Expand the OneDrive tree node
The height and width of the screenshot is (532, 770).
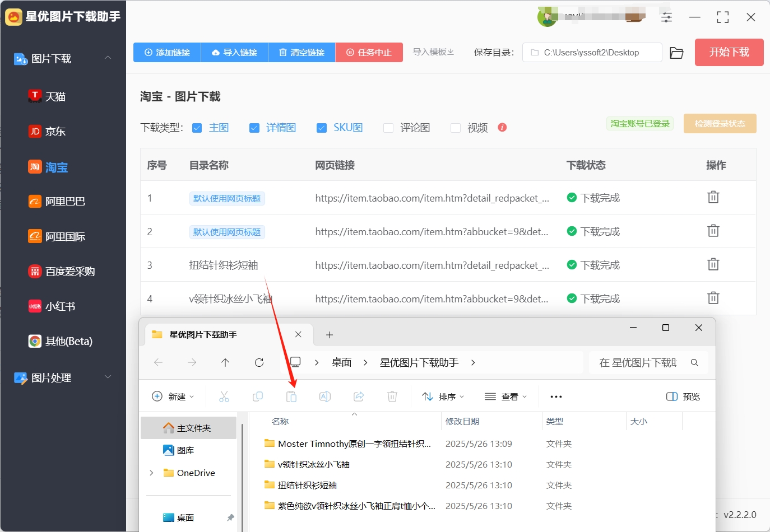click(x=151, y=473)
